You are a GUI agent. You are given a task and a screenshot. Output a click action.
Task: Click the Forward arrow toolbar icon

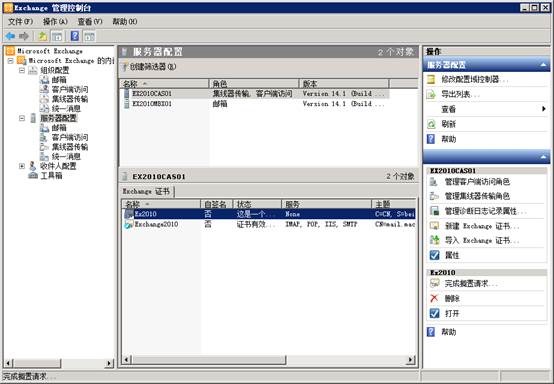click(24, 36)
